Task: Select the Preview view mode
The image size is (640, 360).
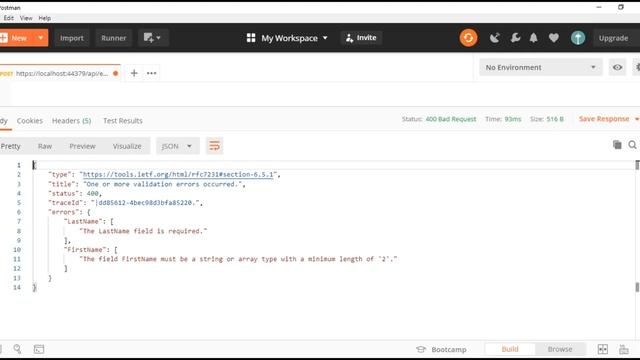Action: 82,146
